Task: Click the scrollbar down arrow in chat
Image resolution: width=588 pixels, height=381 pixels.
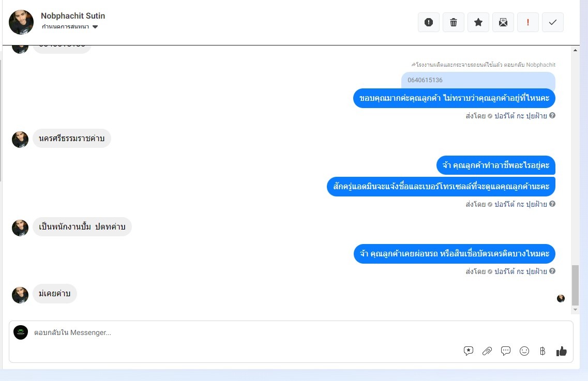Action: coord(575,310)
